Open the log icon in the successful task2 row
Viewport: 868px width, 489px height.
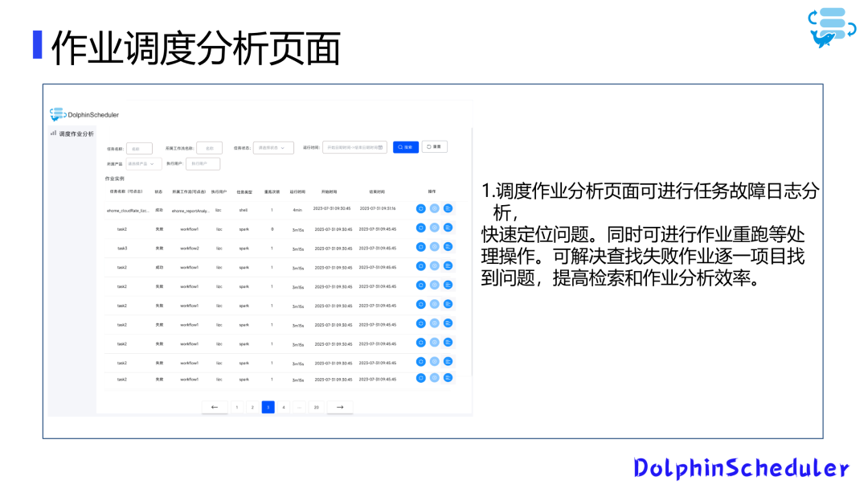coord(448,266)
